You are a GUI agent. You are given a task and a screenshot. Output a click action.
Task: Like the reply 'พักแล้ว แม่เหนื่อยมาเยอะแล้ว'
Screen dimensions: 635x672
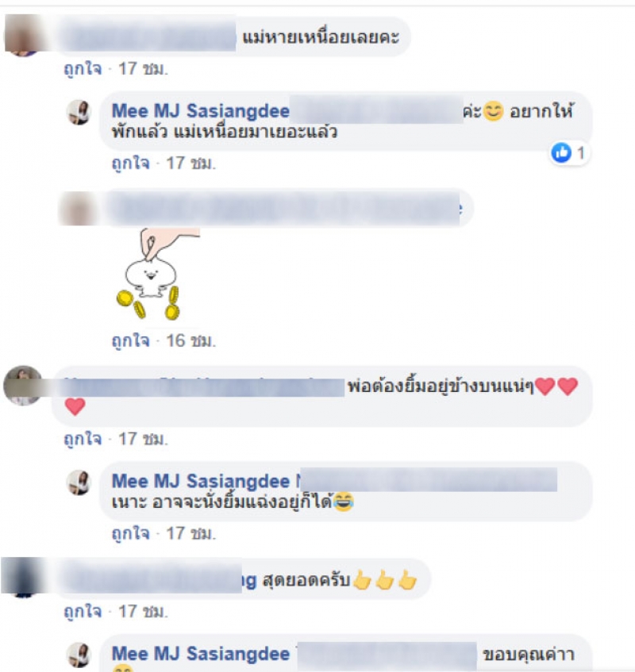pos(130,163)
